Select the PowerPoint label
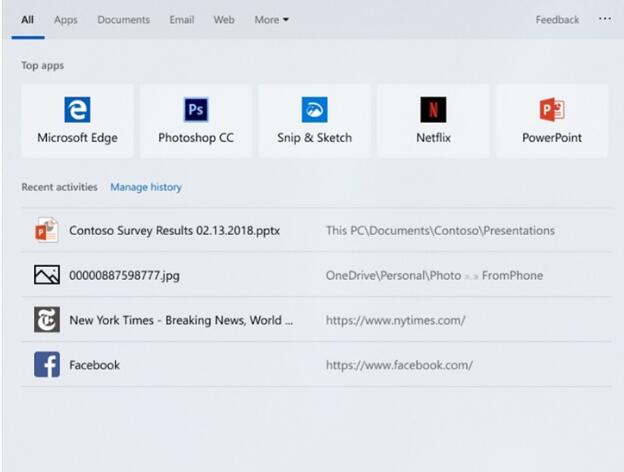The height and width of the screenshot is (472, 624). coord(552,138)
